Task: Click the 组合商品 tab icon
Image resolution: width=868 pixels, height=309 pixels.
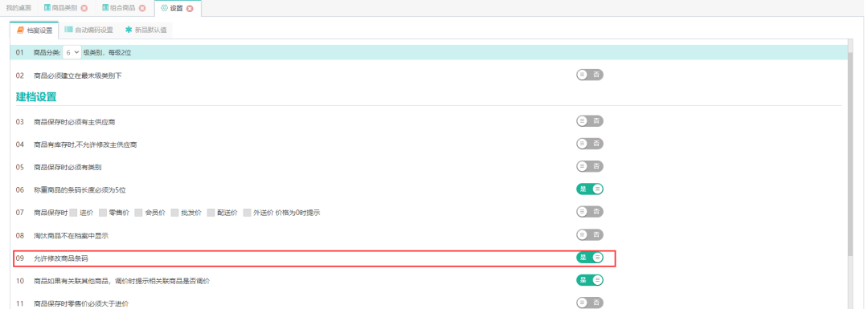Action: click(x=105, y=8)
